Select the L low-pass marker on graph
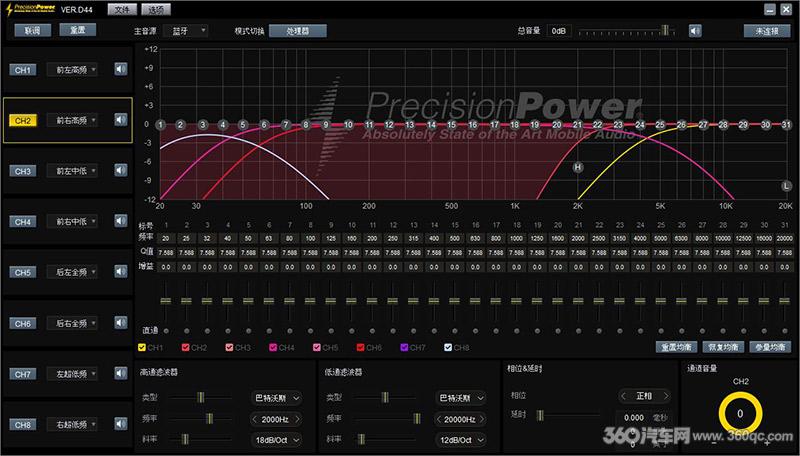 [786, 186]
